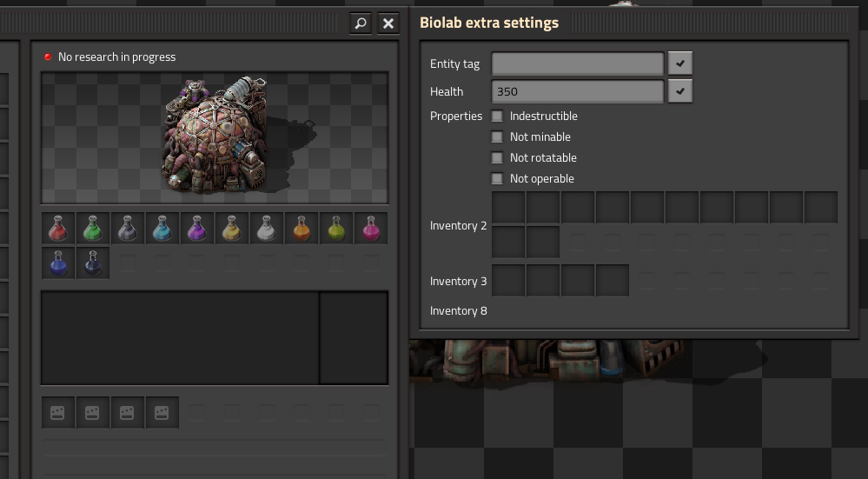Select the pink electromagnetic science pack slot
Screen dimensions: 868x479
[371, 229]
